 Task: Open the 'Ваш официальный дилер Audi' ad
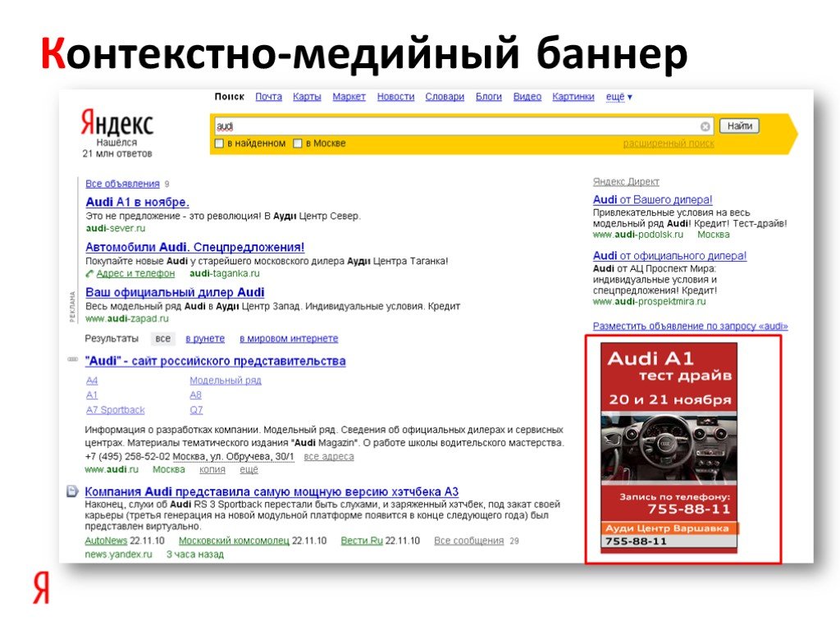coord(176,292)
